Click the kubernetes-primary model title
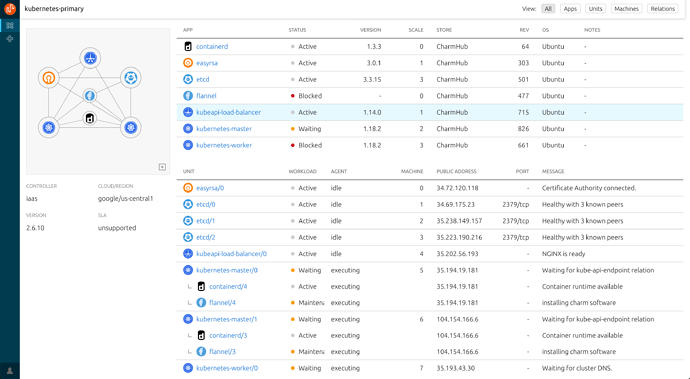Image resolution: width=690 pixels, height=379 pixels. pos(54,9)
